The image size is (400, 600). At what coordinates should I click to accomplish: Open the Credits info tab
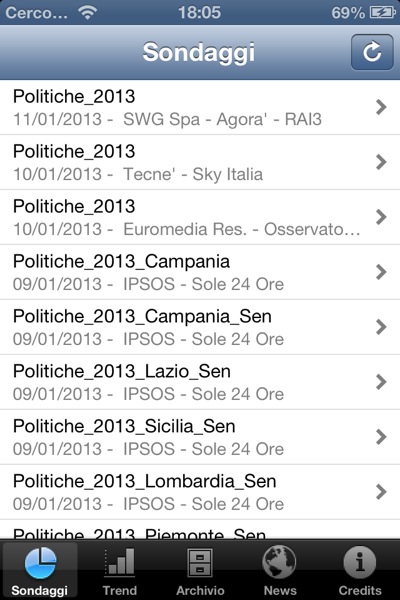360,569
